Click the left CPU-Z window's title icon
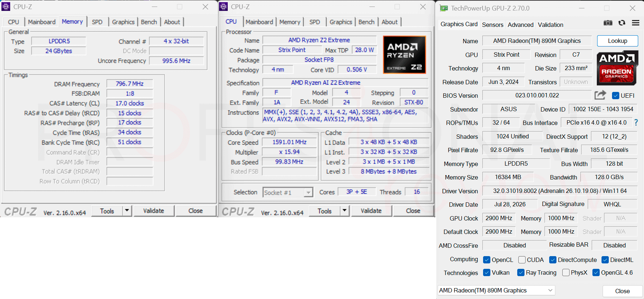Viewport: 644px width, 299px height. pos(6,7)
